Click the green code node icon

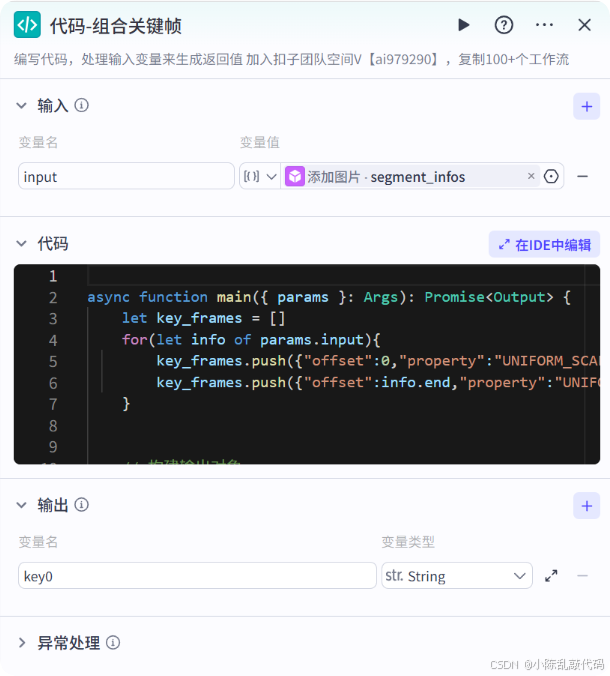coord(27,25)
